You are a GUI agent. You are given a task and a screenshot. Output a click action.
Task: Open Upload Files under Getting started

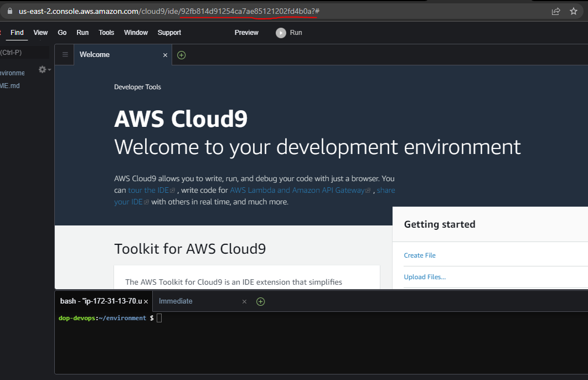click(x=425, y=276)
